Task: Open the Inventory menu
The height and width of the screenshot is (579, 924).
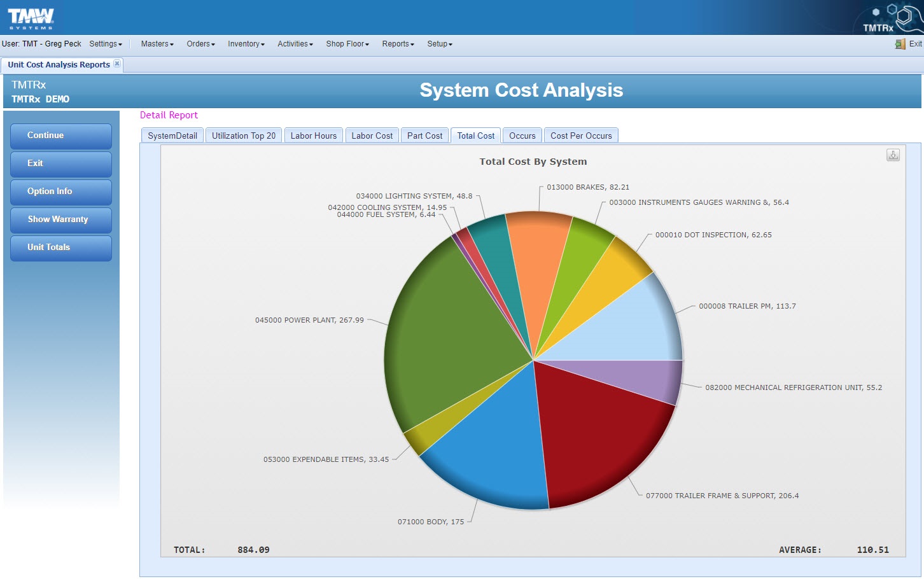Action: point(246,44)
